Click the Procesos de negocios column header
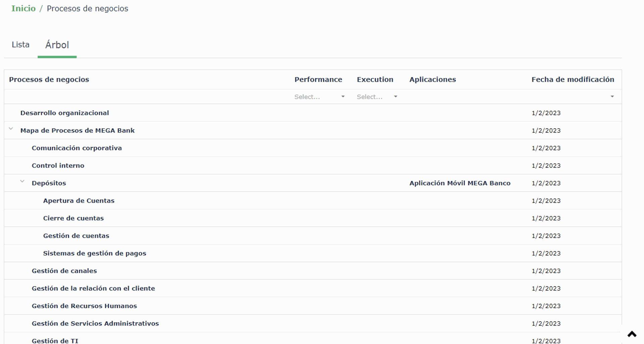Viewport: 644px width, 344px height. [49, 79]
